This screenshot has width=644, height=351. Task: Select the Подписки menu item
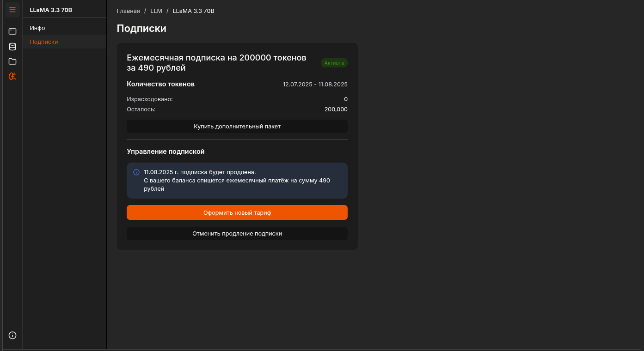click(x=65, y=42)
